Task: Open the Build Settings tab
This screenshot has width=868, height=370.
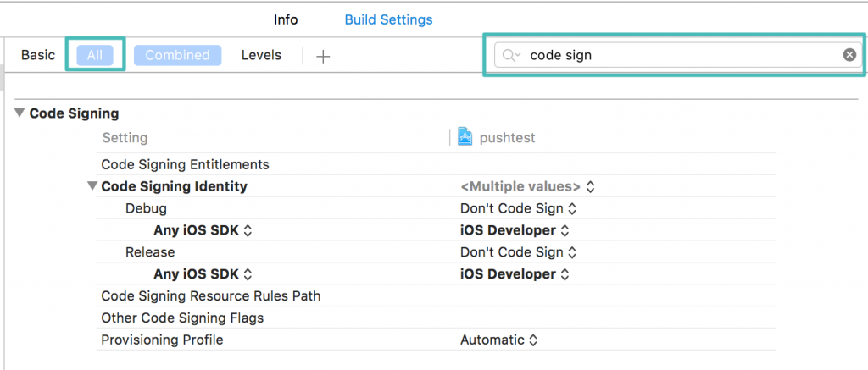Action: point(388,19)
